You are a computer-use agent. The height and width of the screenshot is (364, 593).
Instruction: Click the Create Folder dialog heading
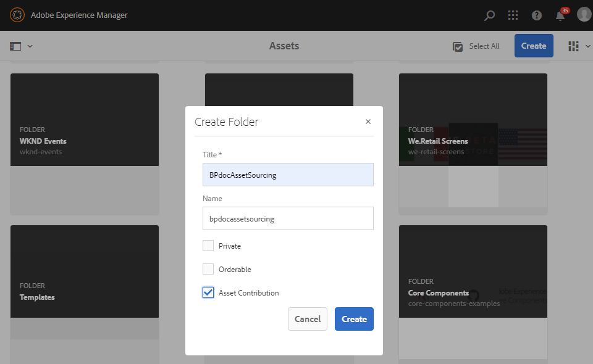point(227,122)
